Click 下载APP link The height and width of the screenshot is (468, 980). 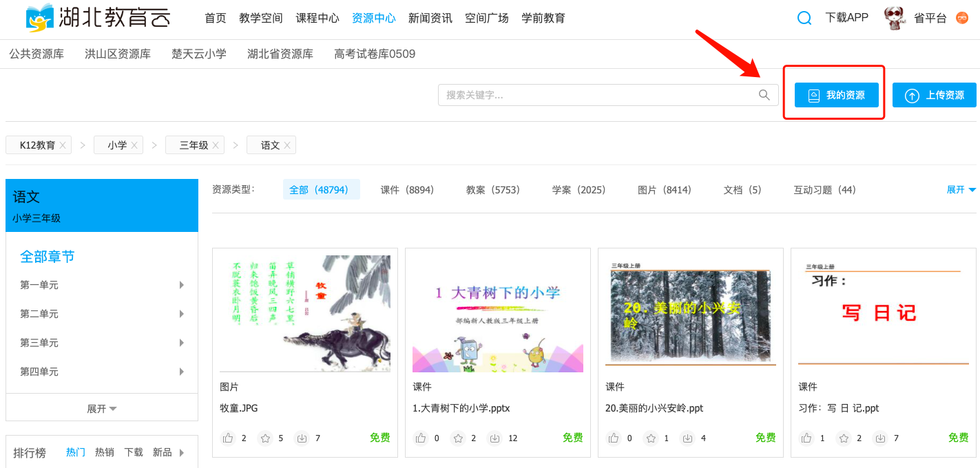tap(847, 19)
